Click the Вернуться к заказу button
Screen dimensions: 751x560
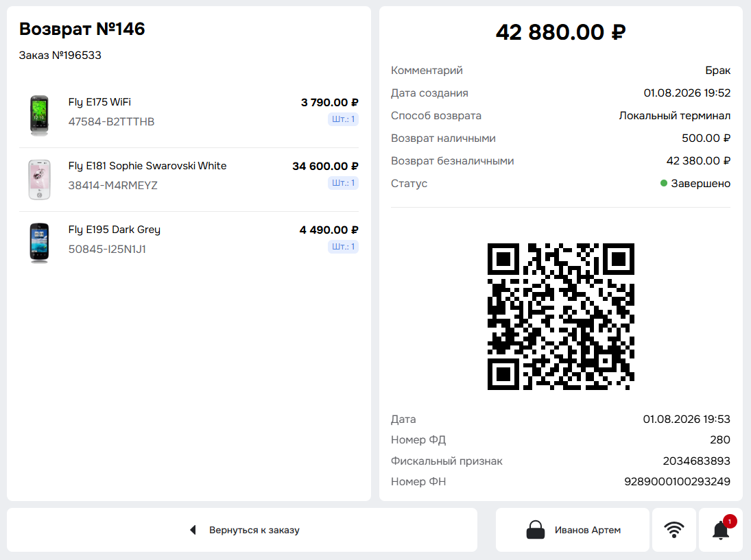coord(242,530)
